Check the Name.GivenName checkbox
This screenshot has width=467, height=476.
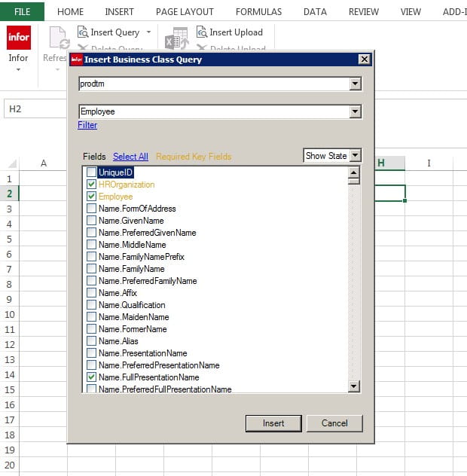point(91,221)
